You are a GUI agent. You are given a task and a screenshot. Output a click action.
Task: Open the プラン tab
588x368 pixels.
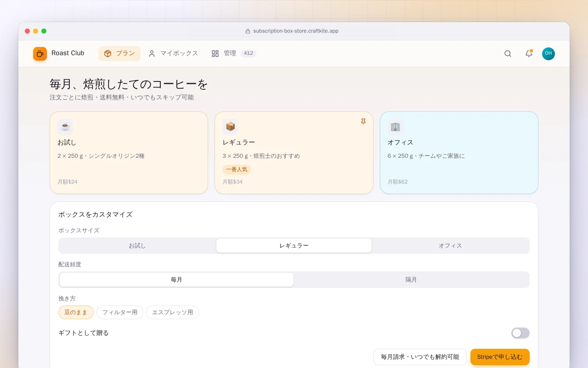pyautogui.click(x=119, y=53)
